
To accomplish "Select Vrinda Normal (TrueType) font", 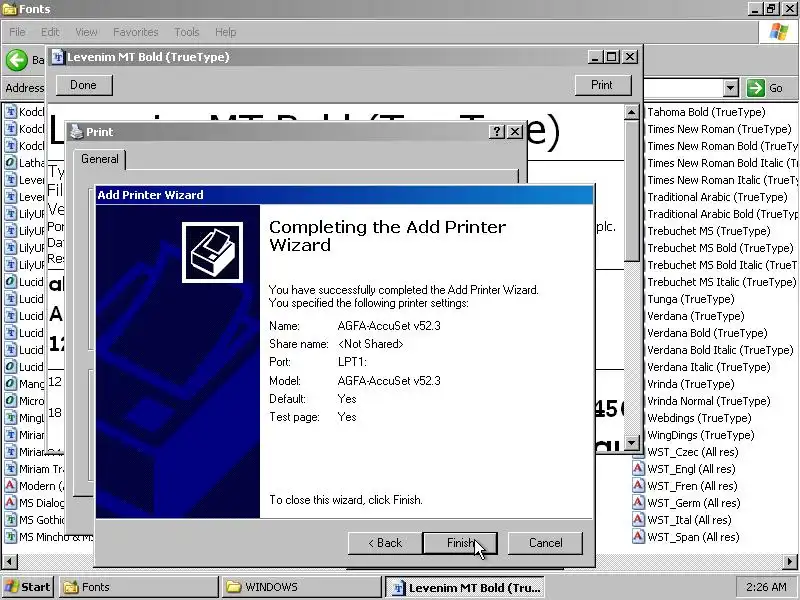I will click(709, 401).
